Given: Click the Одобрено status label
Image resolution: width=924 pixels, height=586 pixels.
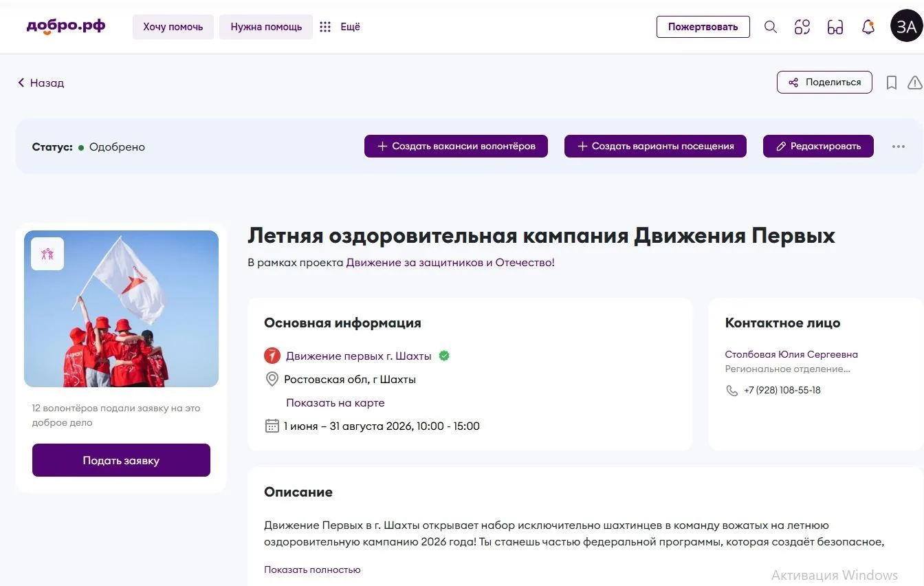Looking at the screenshot, I should 117,146.
